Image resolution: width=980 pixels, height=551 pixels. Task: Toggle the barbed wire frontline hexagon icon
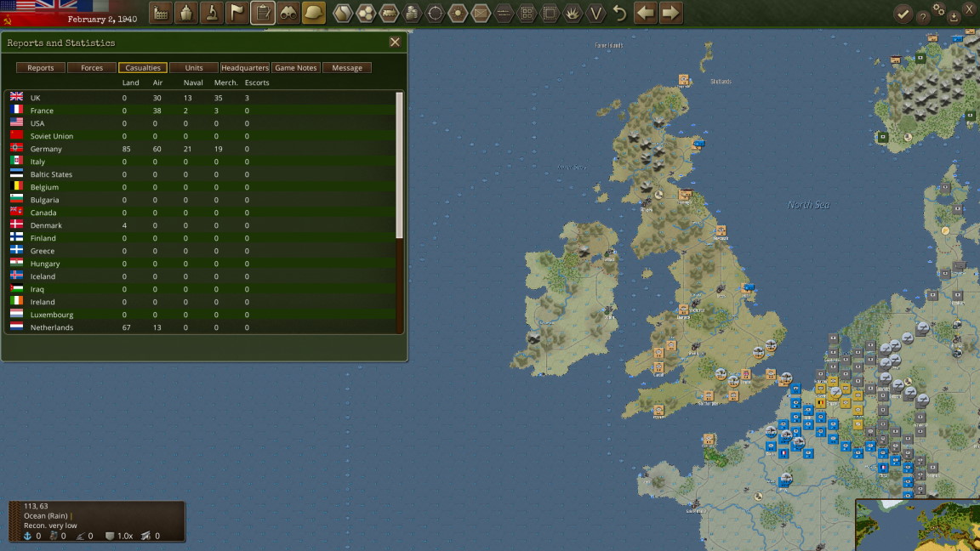[504, 13]
